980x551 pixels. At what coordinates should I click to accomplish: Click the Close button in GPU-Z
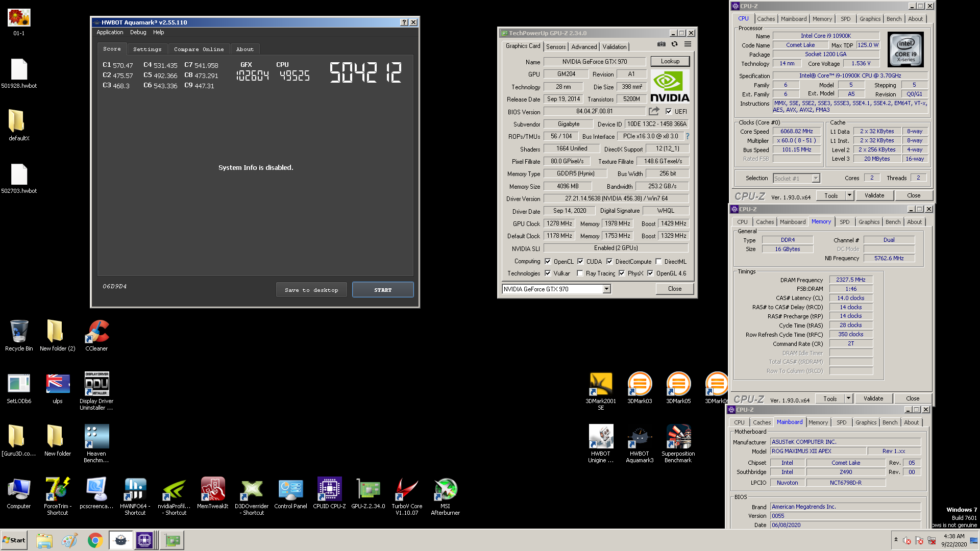click(674, 288)
